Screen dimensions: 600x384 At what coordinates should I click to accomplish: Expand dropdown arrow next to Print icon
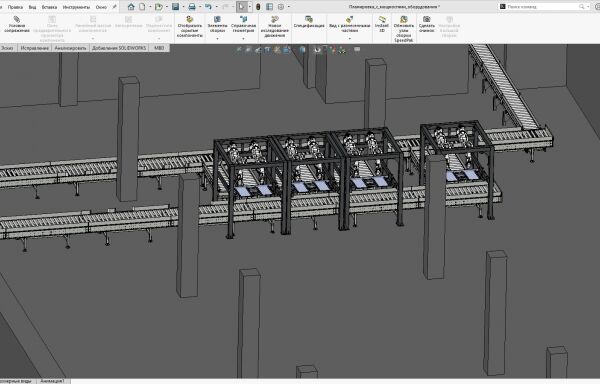[x=200, y=7]
